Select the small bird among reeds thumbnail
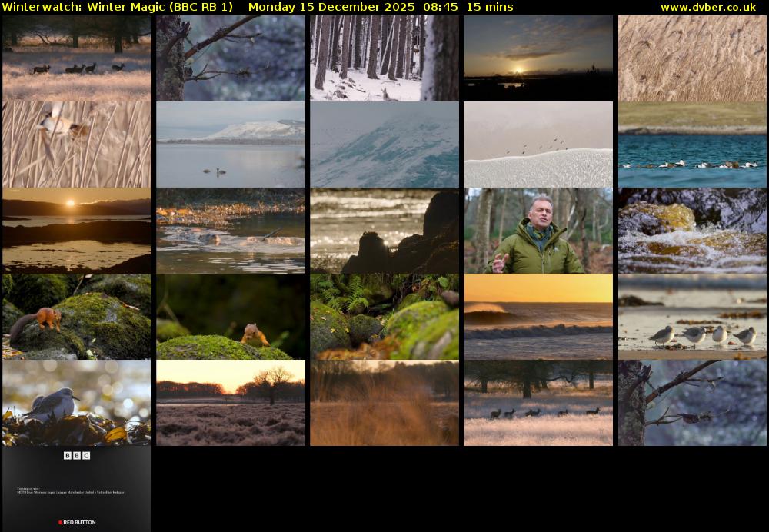 77,145
